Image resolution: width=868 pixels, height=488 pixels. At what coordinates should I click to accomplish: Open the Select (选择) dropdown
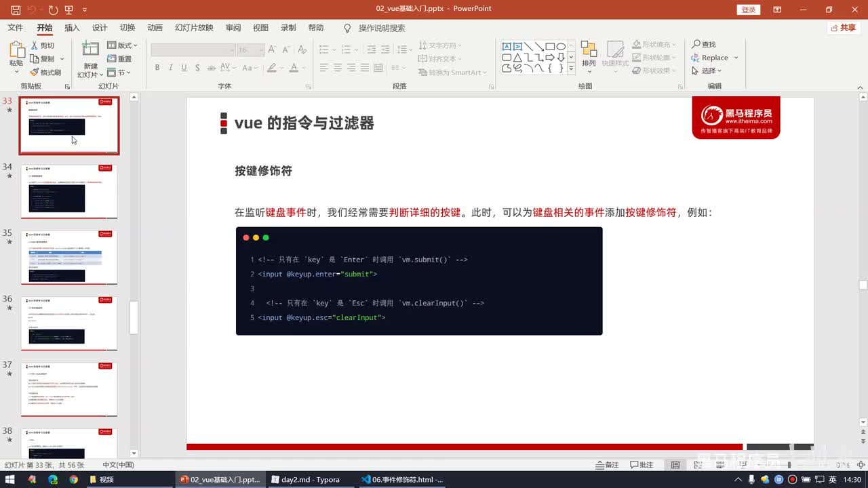(707, 70)
